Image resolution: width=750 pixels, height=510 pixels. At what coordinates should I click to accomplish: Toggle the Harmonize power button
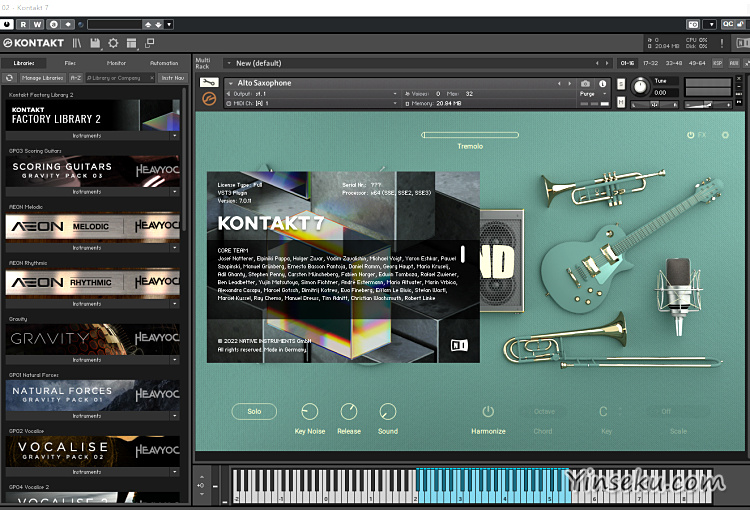pos(488,411)
